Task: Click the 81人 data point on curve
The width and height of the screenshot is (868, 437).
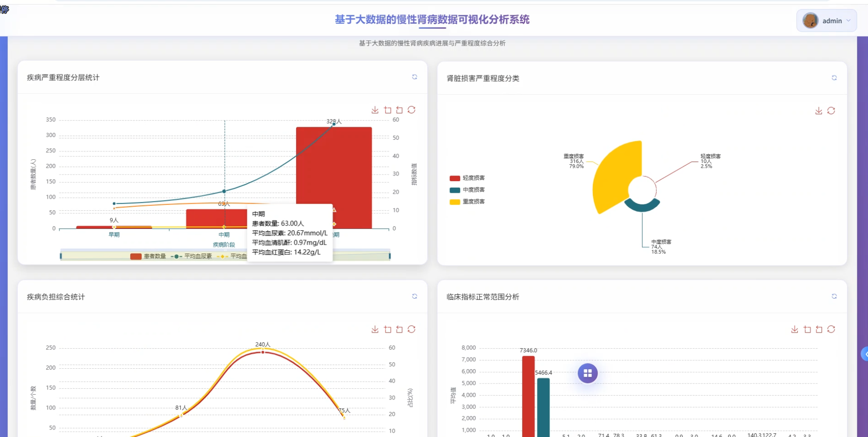Action: [x=181, y=415]
